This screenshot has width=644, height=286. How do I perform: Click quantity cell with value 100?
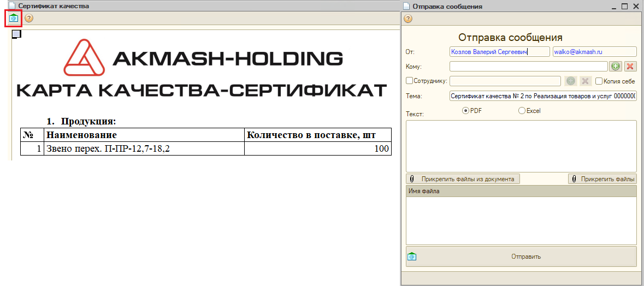(318, 148)
